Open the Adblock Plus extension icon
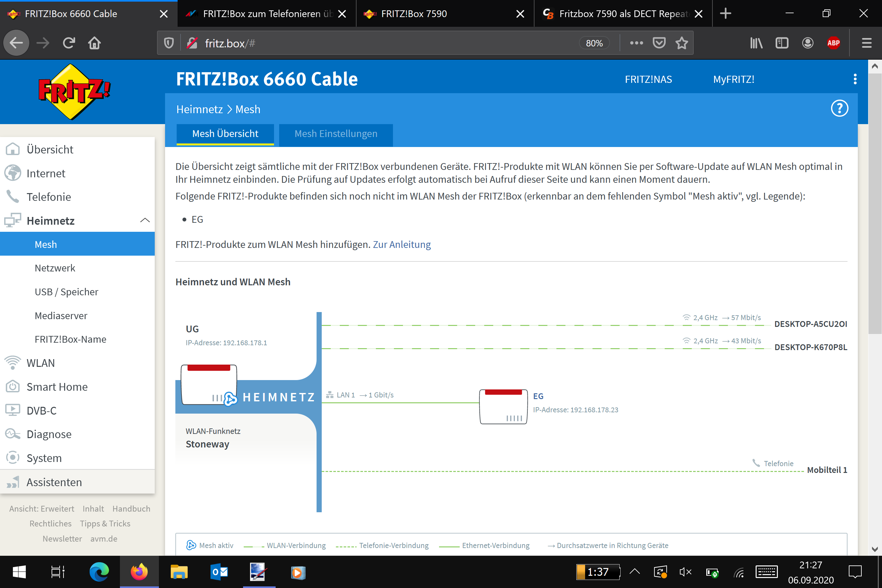The width and height of the screenshot is (882, 588). (833, 43)
